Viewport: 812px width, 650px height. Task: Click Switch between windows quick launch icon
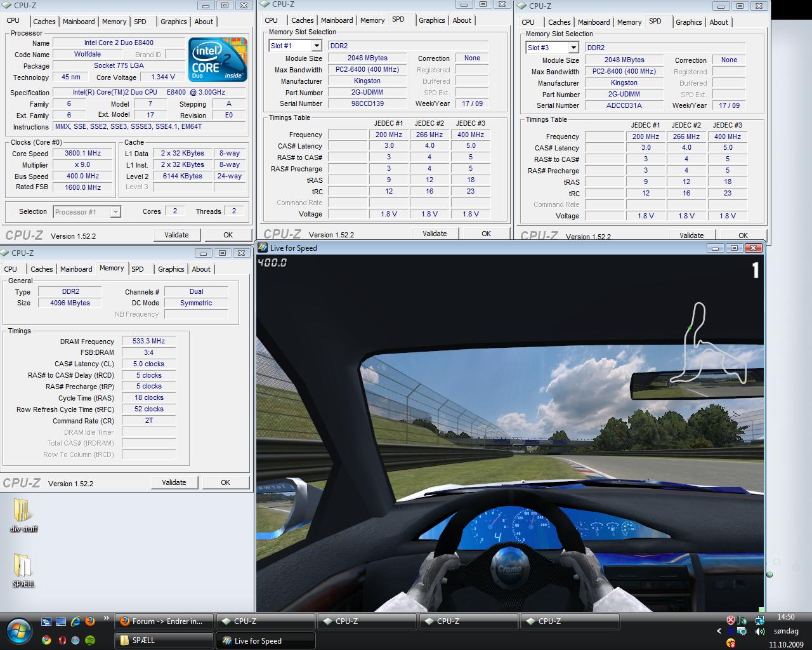click(46, 621)
